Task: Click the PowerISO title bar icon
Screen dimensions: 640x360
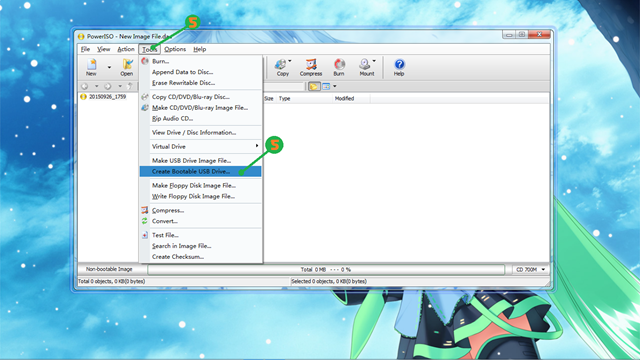Action: (81, 36)
